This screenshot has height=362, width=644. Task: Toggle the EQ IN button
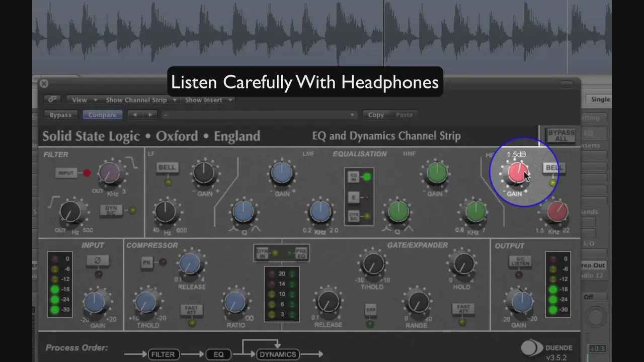[x=353, y=176]
